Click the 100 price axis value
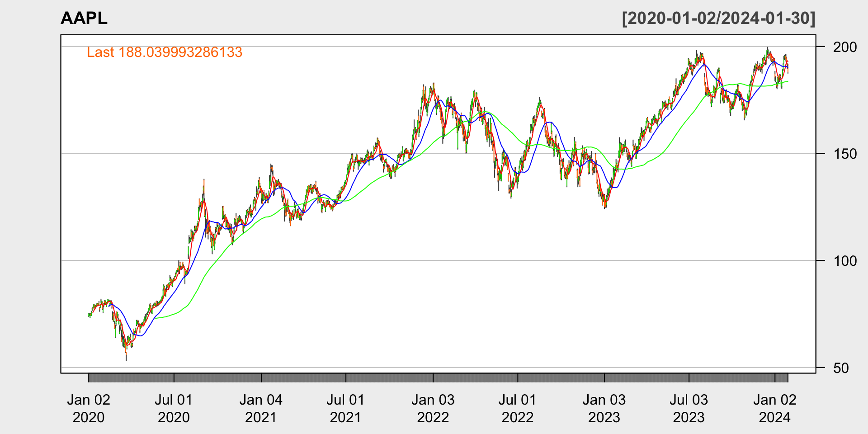The height and width of the screenshot is (434, 868). (x=844, y=261)
